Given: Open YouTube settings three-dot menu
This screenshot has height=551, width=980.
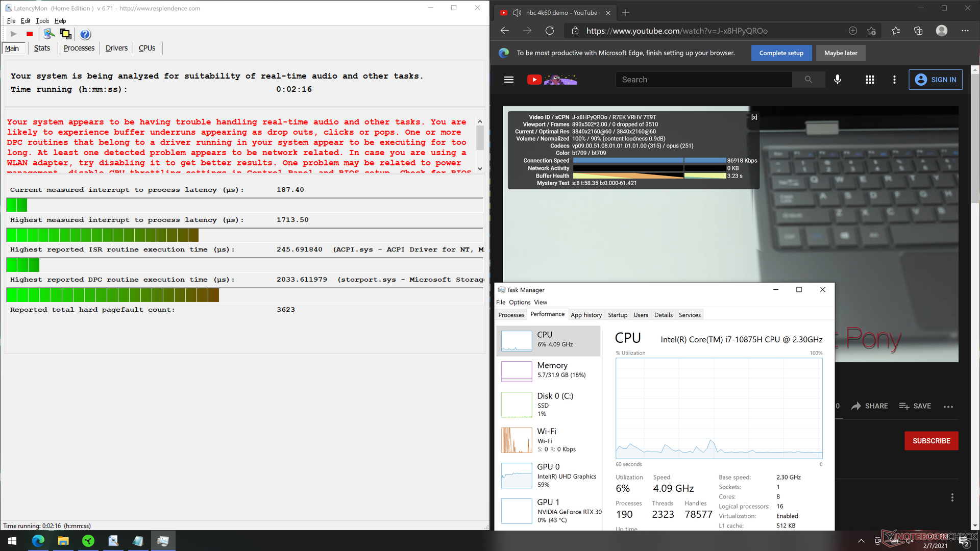Looking at the screenshot, I should (894, 80).
